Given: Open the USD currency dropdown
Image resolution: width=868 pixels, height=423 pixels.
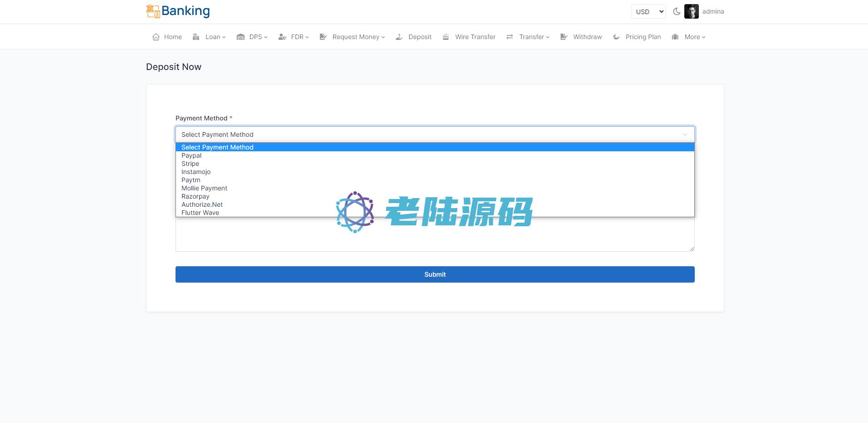Looking at the screenshot, I should 648,12.
